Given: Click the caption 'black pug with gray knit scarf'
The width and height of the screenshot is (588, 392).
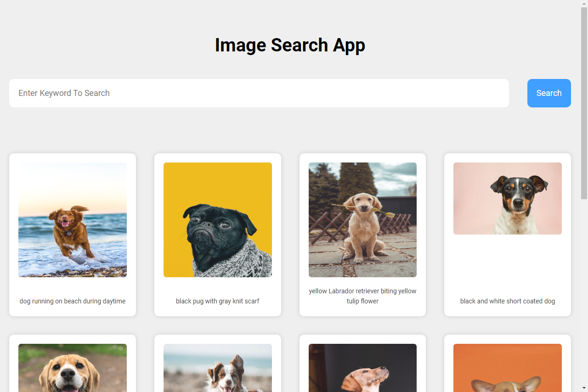Looking at the screenshot, I should pyautogui.click(x=217, y=301).
